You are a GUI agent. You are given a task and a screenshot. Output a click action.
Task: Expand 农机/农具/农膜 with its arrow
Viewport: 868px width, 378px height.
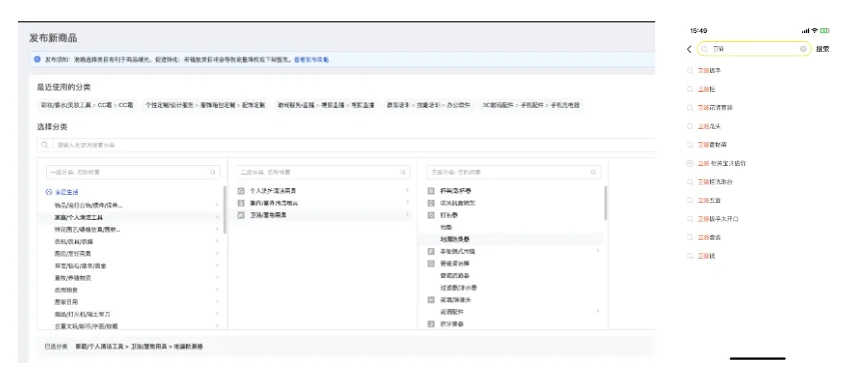[x=217, y=242]
